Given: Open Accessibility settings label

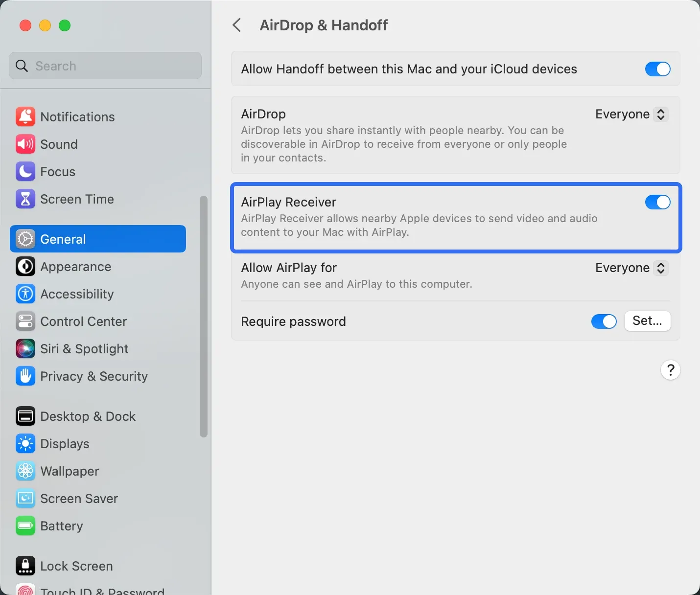Looking at the screenshot, I should coord(77,294).
